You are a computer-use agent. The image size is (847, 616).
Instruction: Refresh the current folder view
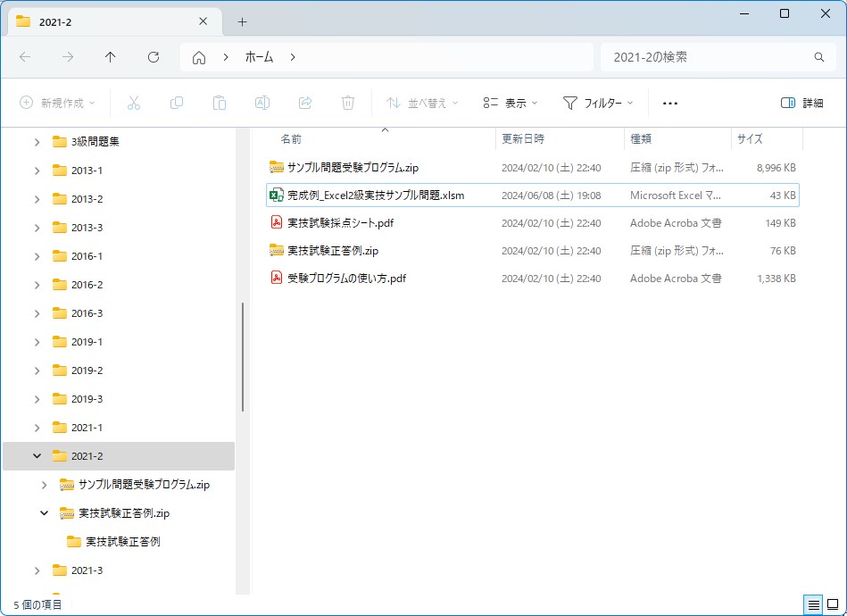(154, 57)
